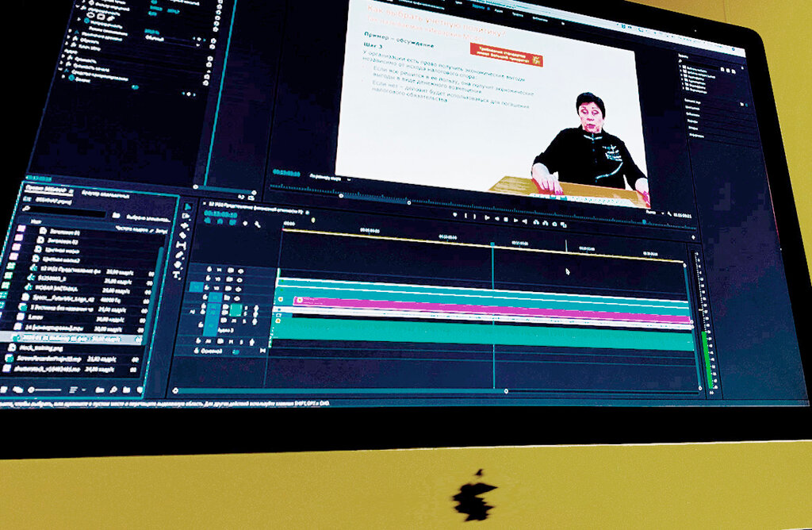Click the timeline Add Marker icon

click(x=245, y=224)
